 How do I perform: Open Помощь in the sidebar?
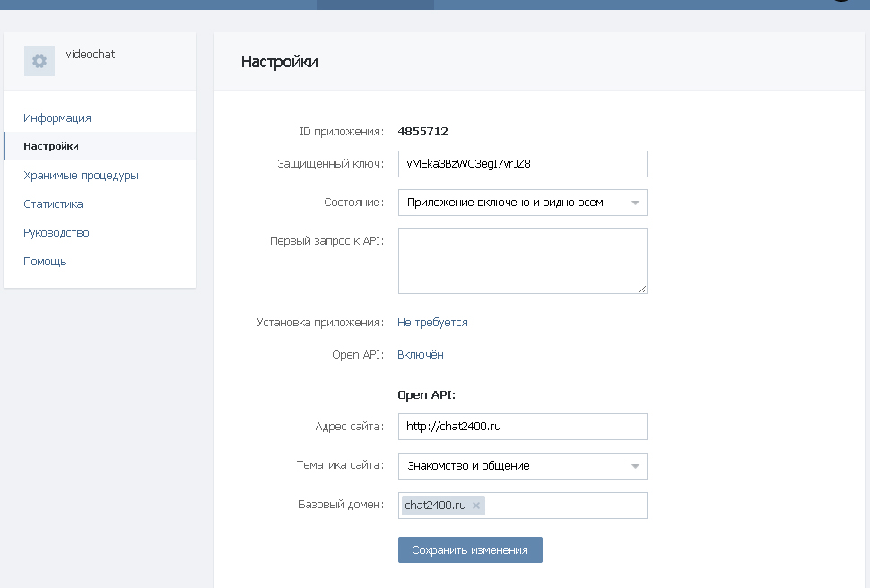point(45,262)
